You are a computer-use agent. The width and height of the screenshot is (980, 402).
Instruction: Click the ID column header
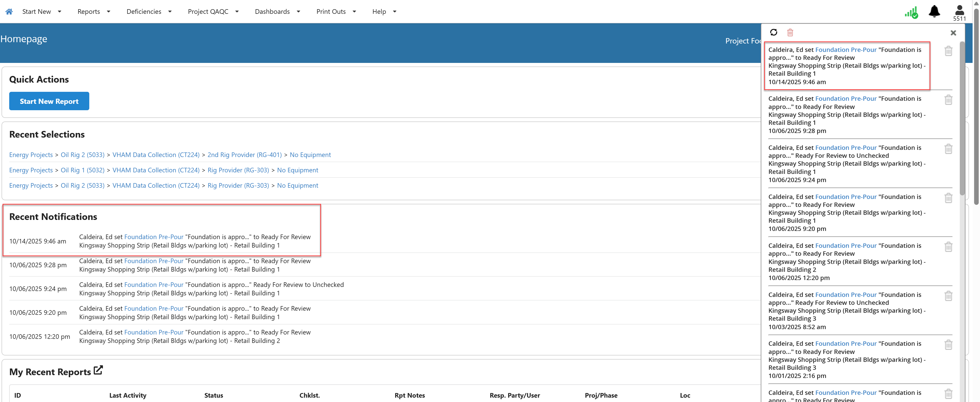(x=17, y=396)
